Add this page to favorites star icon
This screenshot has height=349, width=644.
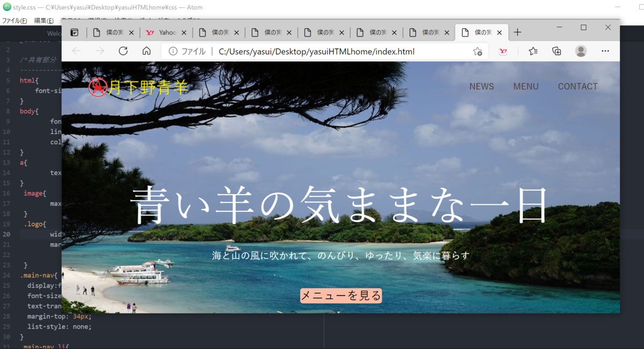[477, 51]
